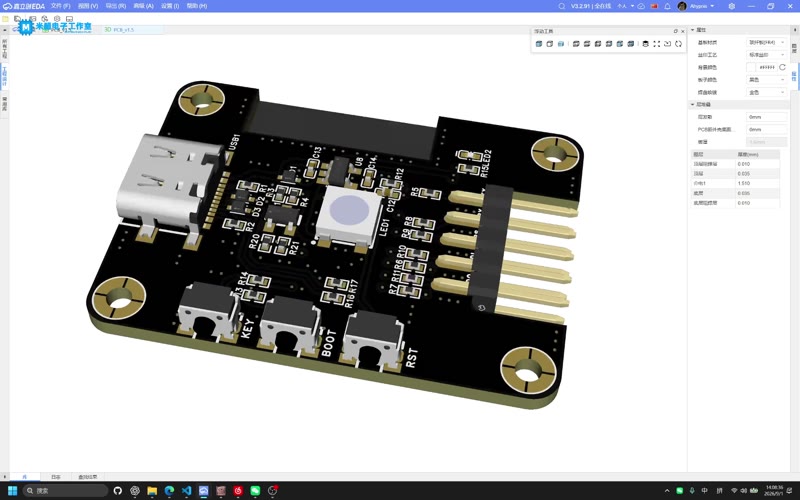Click the first 0mm input under 层堆叠
This screenshot has width=800, height=500.
pyautogui.click(x=766, y=117)
